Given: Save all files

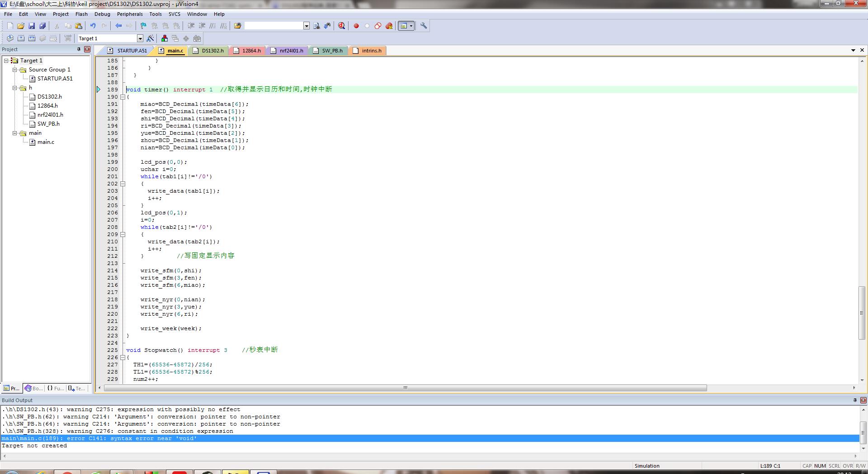Looking at the screenshot, I should tap(42, 26).
